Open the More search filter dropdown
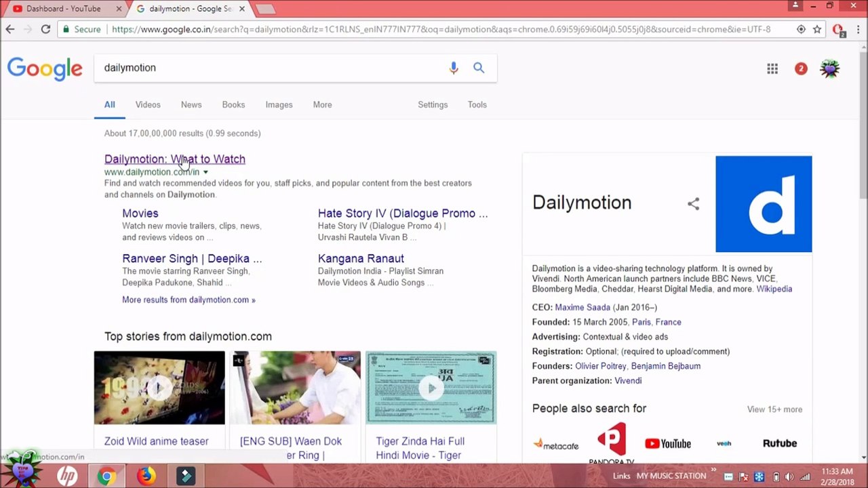The width and height of the screenshot is (868, 488). click(x=322, y=104)
